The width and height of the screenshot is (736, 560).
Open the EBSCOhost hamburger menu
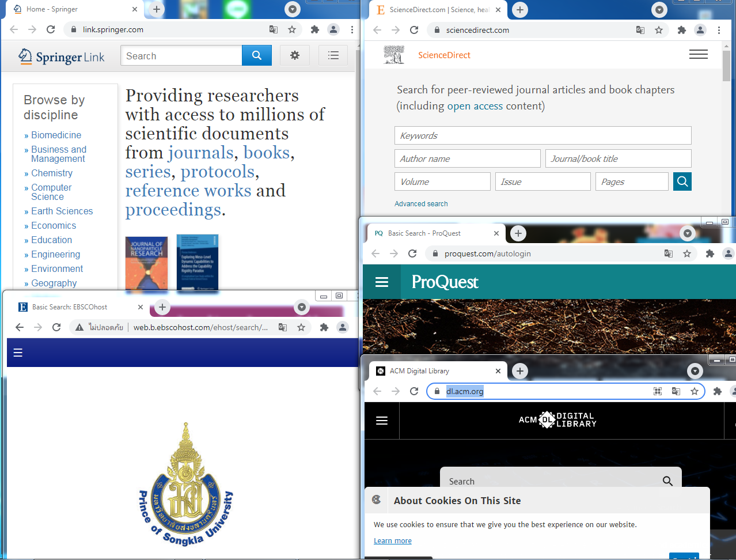tap(18, 353)
